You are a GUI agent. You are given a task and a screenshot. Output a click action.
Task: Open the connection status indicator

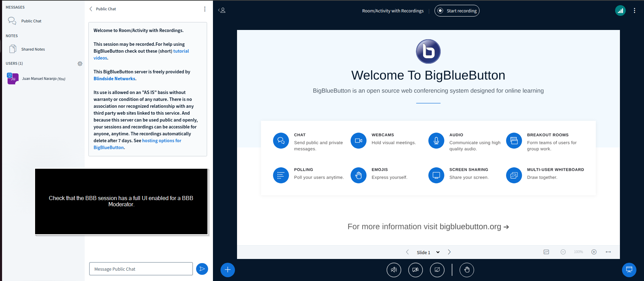click(x=620, y=11)
